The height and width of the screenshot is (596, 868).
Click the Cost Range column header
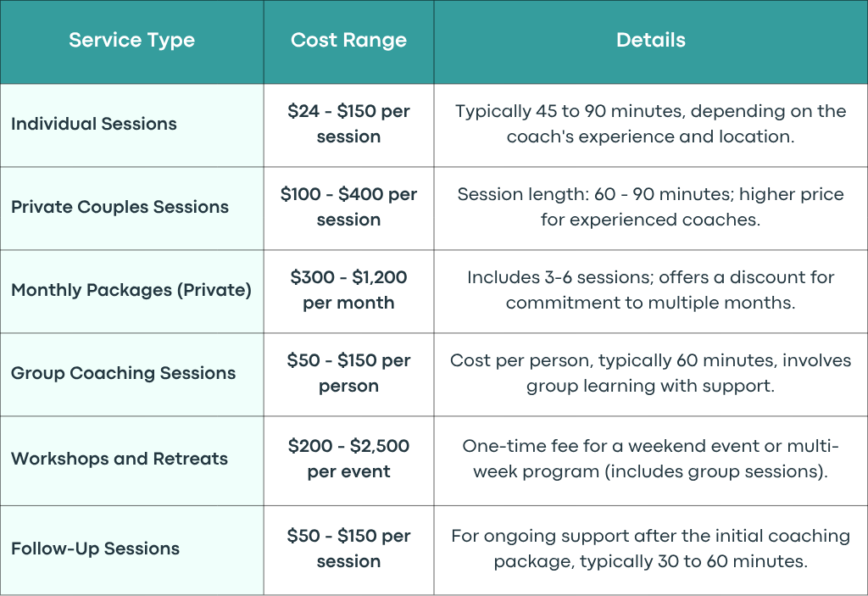[x=348, y=41]
